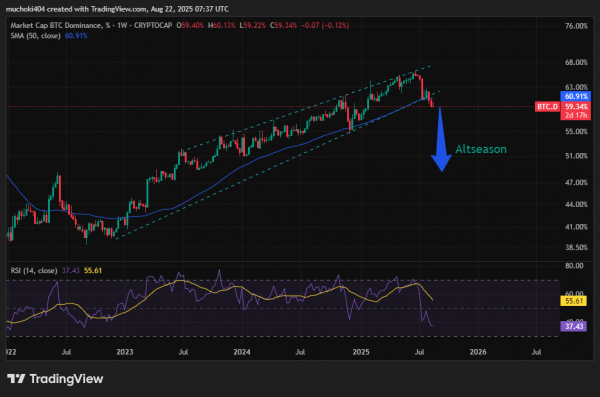Screen dimensions: 600x397
Task: Click the 80.00 RSI scale label
Action: [574, 266]
